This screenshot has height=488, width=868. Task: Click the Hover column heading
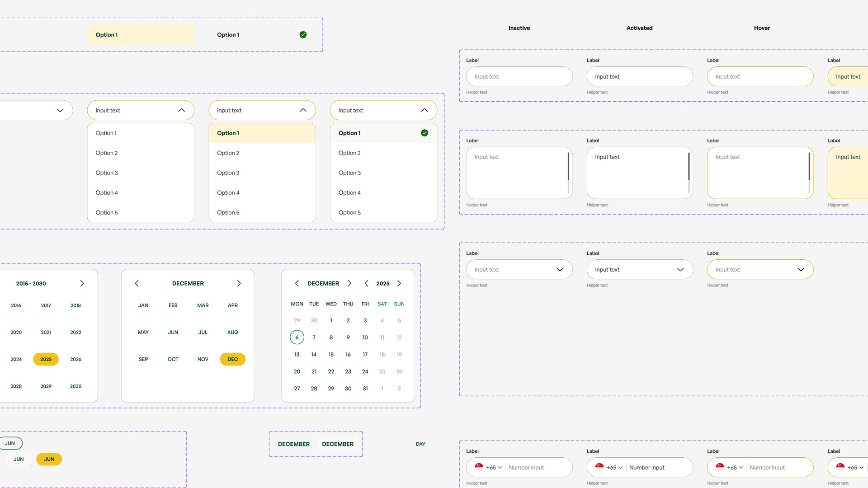[762, 28]
